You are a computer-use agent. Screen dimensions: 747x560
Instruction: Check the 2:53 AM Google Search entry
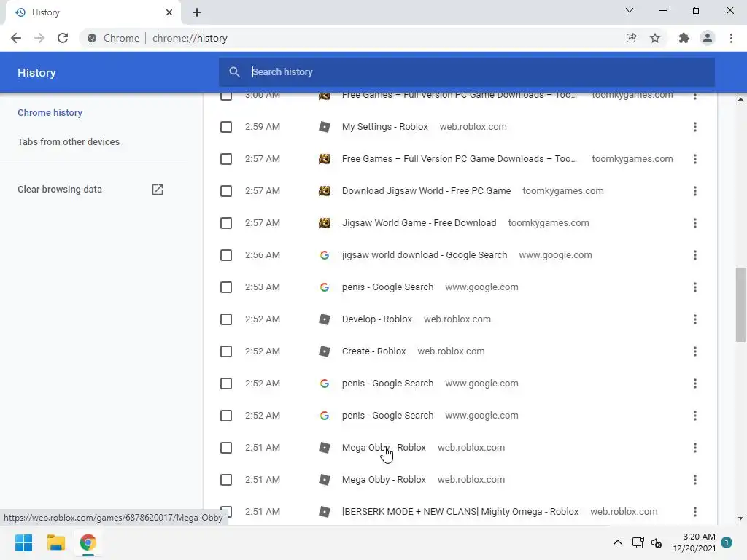[x=226, y=287]
